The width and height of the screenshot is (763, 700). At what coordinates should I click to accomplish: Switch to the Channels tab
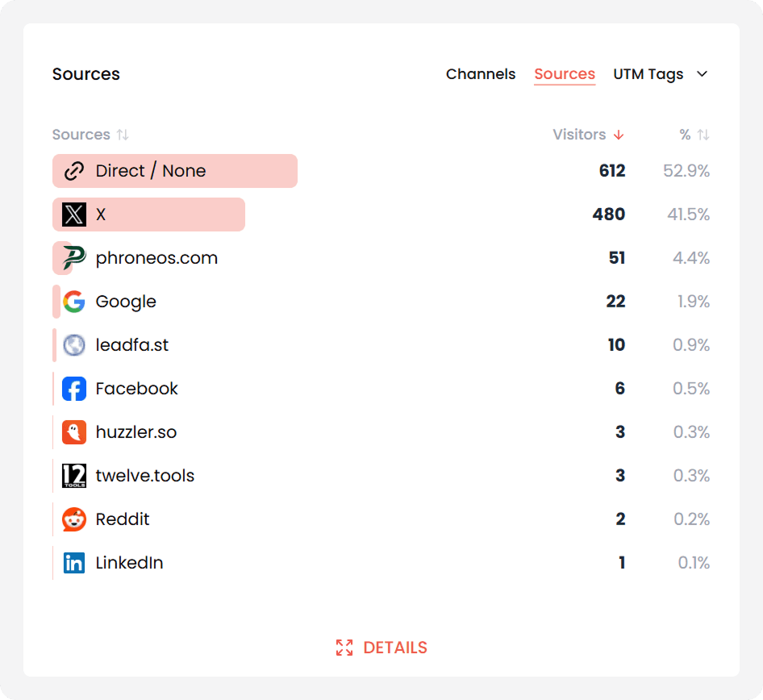coord(481,74)
